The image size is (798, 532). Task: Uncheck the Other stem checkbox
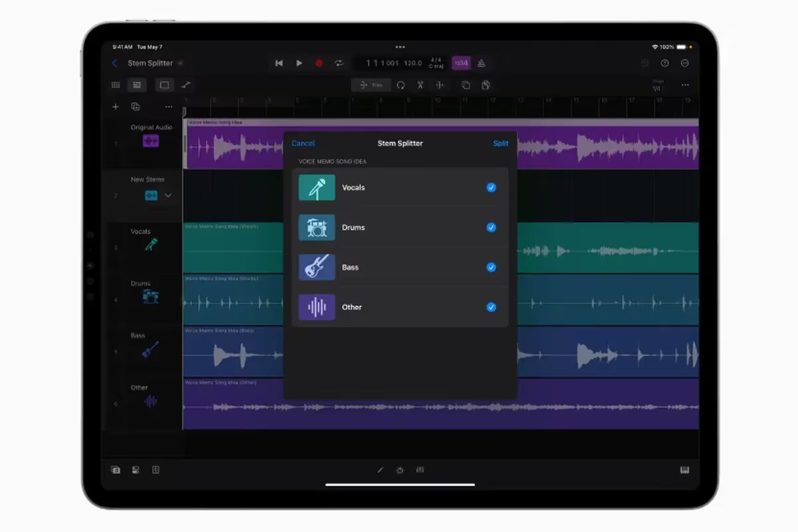(x=491, y=307)
